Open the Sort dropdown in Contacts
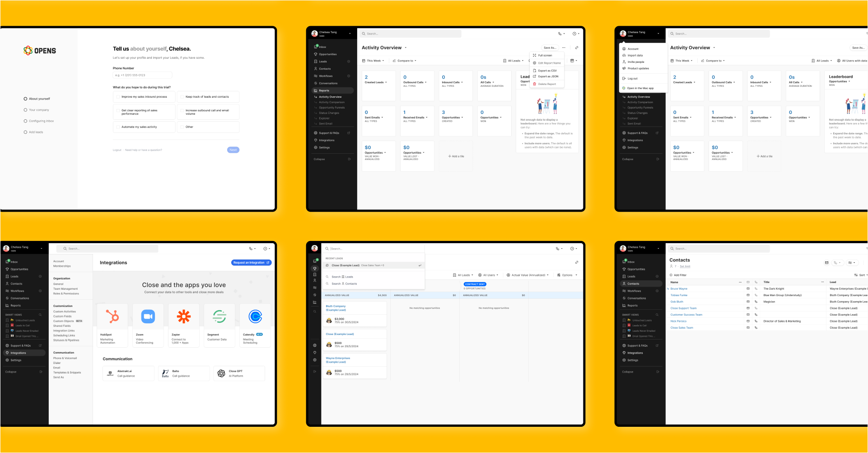This screenshot has height=453, width=868. click(860, 275)
